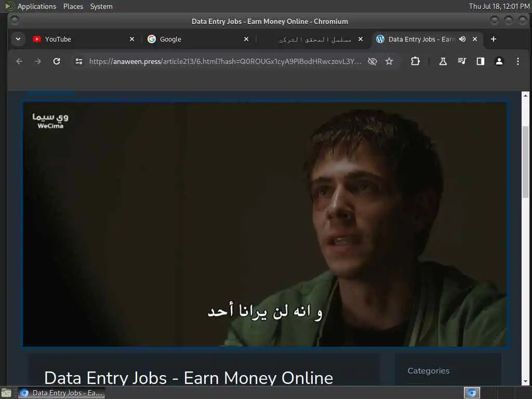Open Chrome Labs flask icon
Screen dimensions: 532x399
[x=443, y=61]
